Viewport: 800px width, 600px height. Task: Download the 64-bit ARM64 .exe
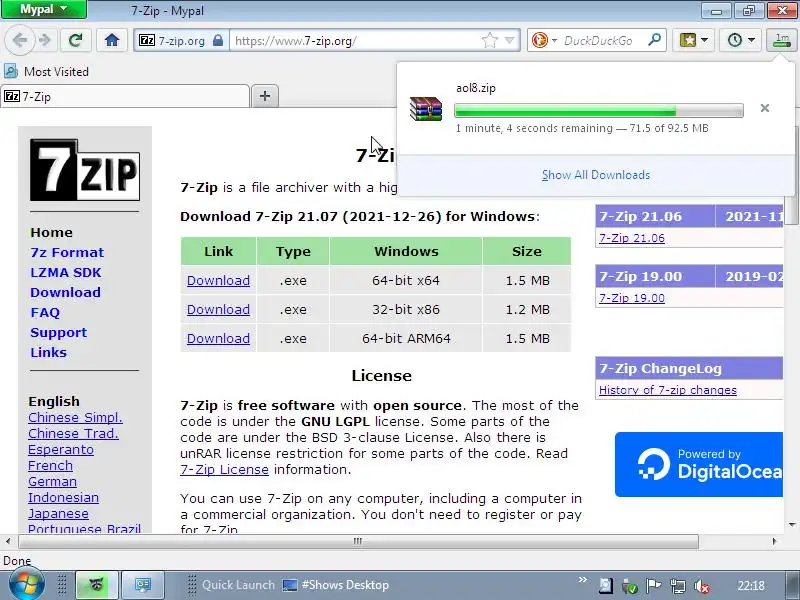[218, 339]
